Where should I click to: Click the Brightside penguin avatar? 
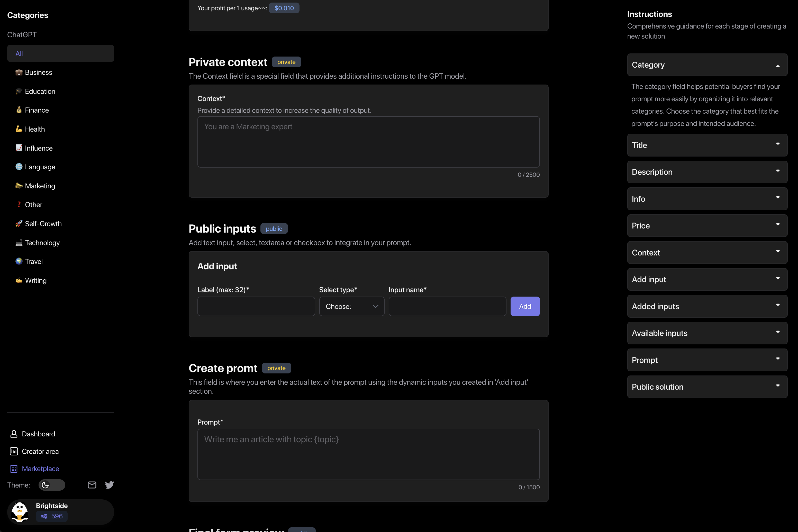(x=20, y=512)
